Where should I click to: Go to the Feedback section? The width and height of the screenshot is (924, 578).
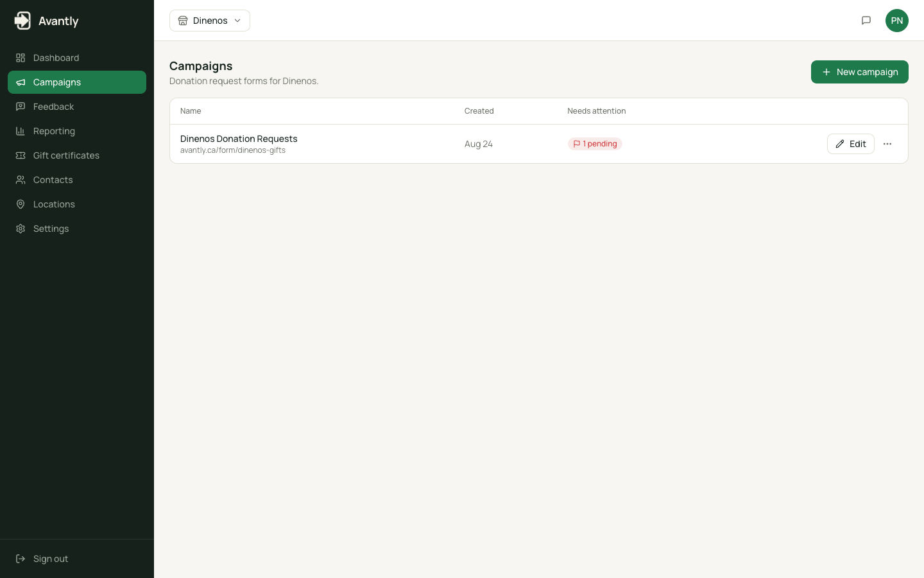pos(77,107)
